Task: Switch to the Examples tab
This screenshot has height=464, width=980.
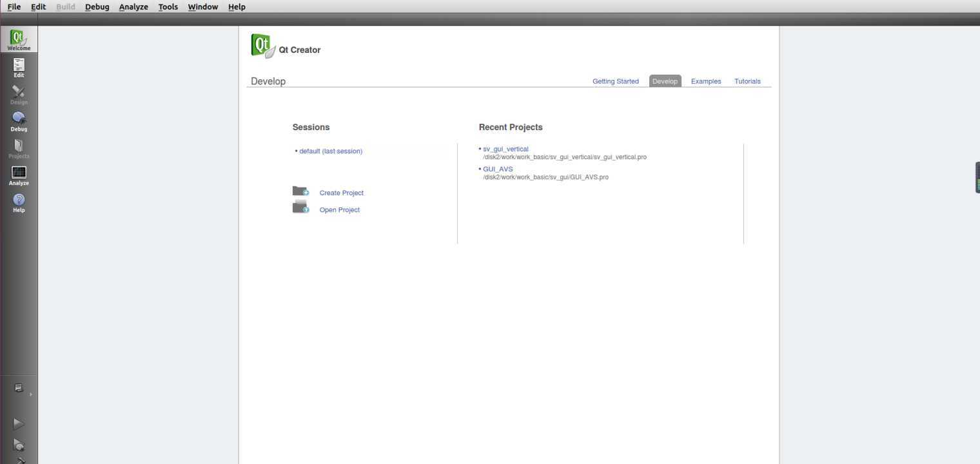Action: click(706, 81)
